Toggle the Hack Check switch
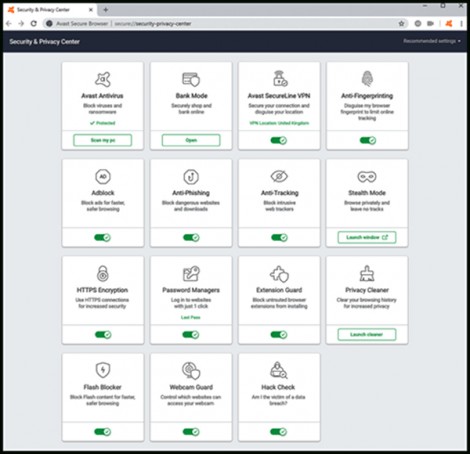470x454 pixels. [x=279, y=432]
